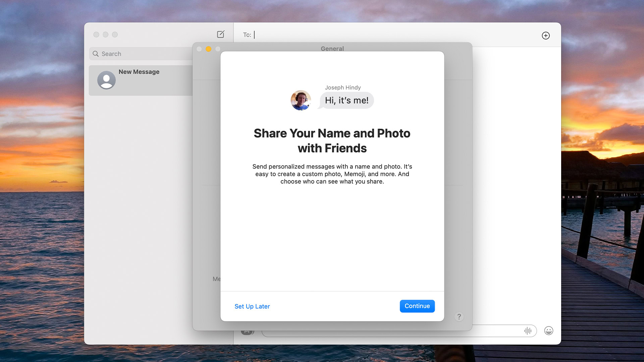Click the "Share Your Name and Photo" heading
The height and width of the screenshot is (362, 644).
(332, 140)
